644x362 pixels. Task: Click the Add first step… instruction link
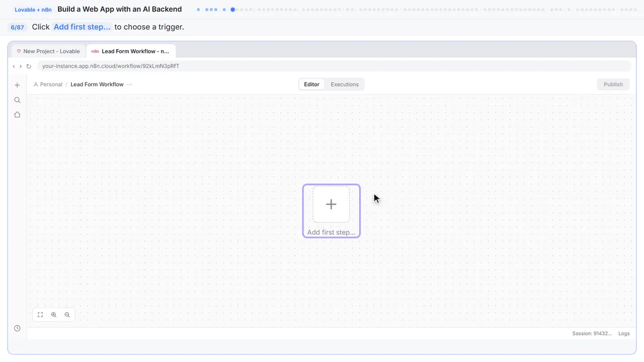[x=82, y=27]
